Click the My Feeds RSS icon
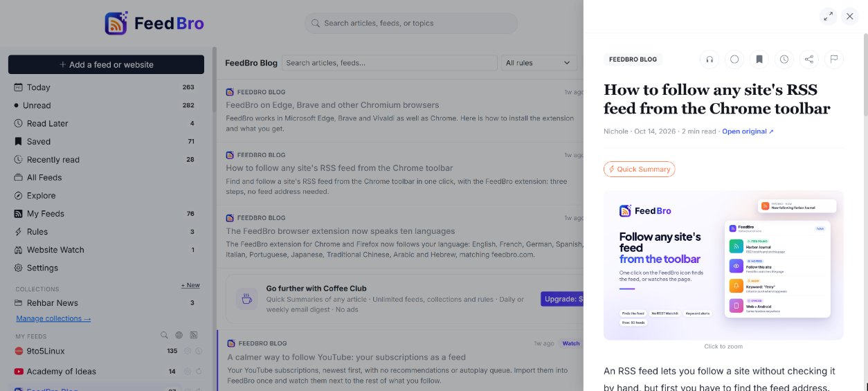This screenshot has height=391, width=868. pyautogui.click(x=18, y=213)
